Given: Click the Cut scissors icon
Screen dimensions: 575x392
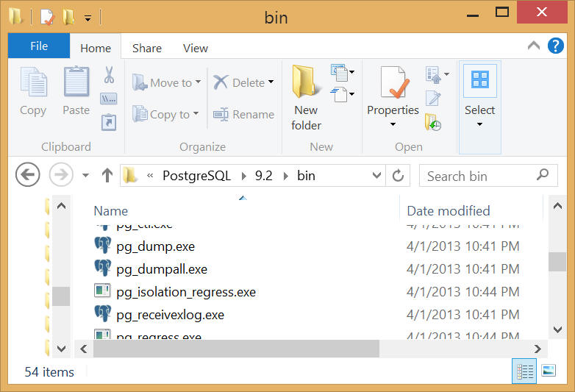Looking at the screenshot, I should (109, 75).
